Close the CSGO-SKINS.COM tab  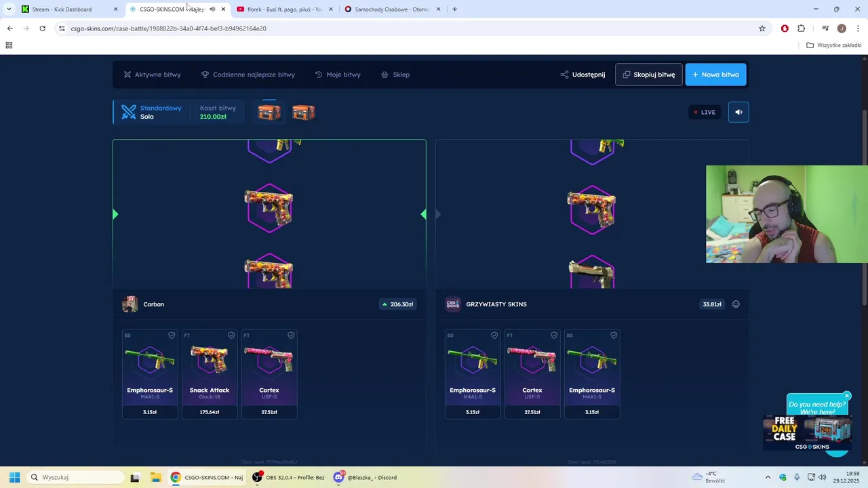point(223,9)
